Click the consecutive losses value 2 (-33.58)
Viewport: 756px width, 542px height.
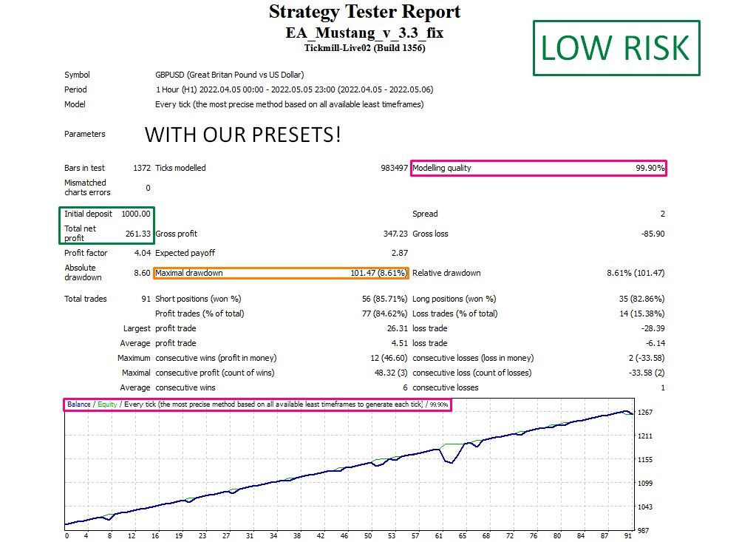point(647,359)
